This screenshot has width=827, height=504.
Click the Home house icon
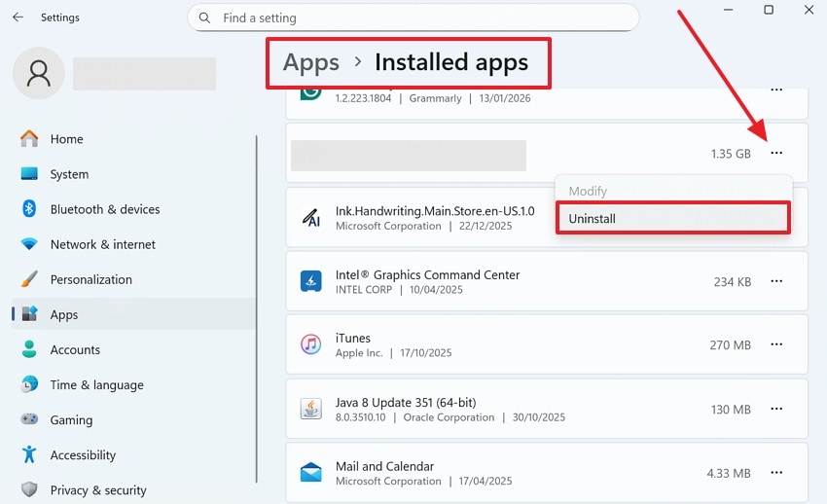click(29, 139)
